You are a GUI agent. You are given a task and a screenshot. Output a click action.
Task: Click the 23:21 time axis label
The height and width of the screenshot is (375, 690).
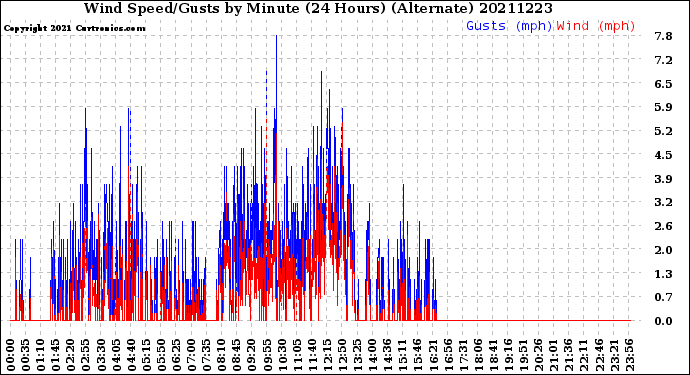click(614, 355)
